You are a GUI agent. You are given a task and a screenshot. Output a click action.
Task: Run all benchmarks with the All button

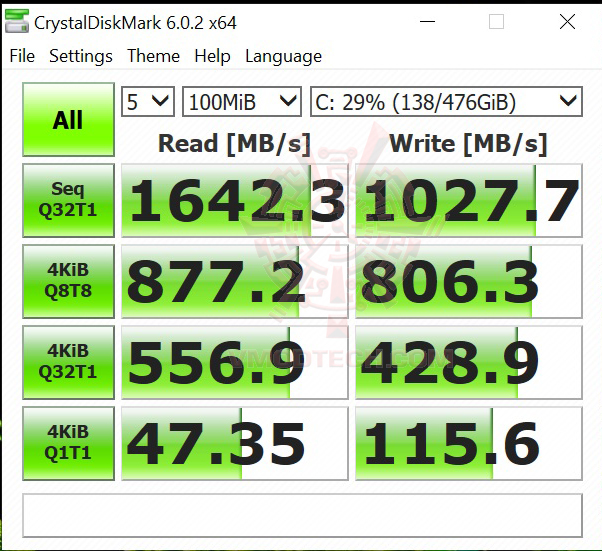(x=68, y=119)
